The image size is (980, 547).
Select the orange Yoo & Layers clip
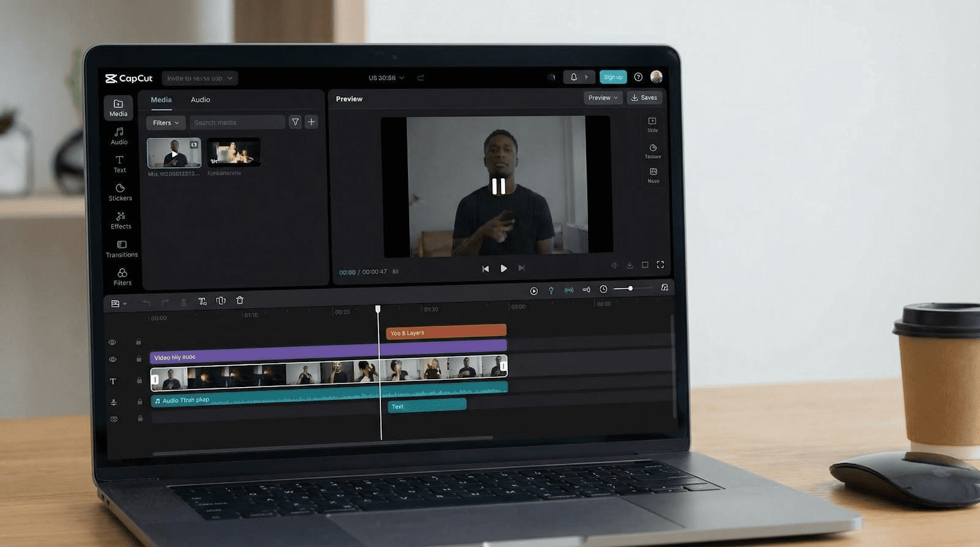446,332
